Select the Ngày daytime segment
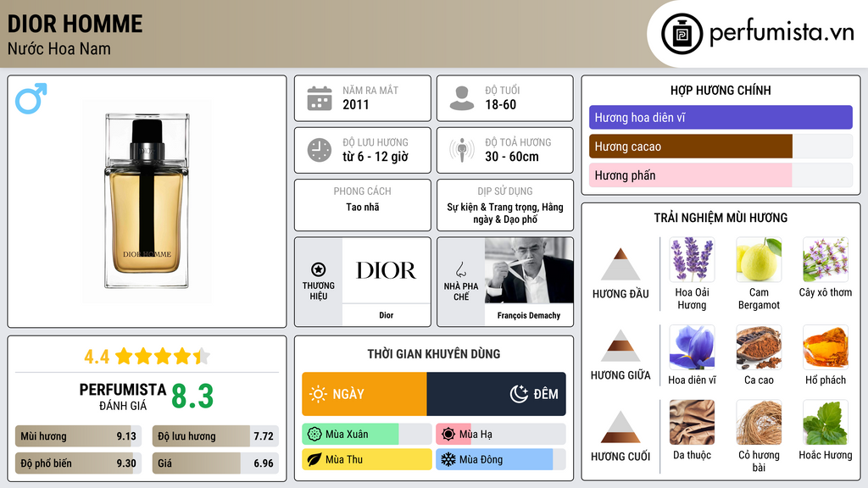This screenshot has width=868, height=488. click(364, 394)
